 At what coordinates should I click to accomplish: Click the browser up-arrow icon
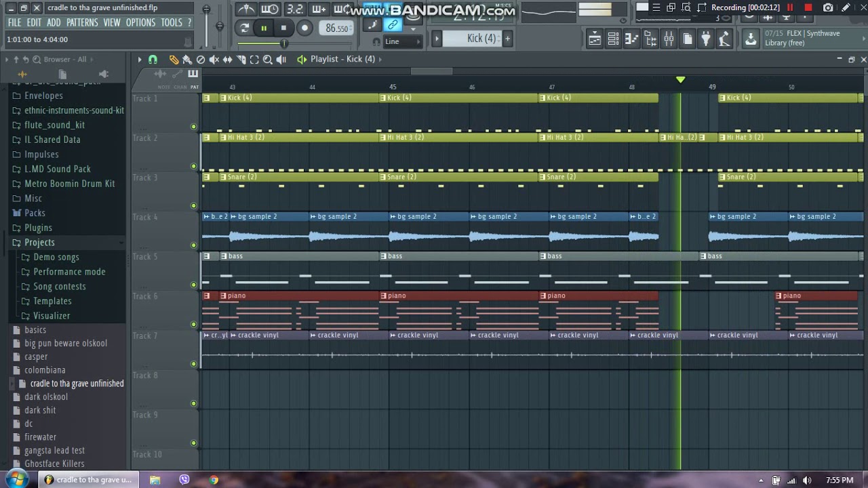(17, 60)
